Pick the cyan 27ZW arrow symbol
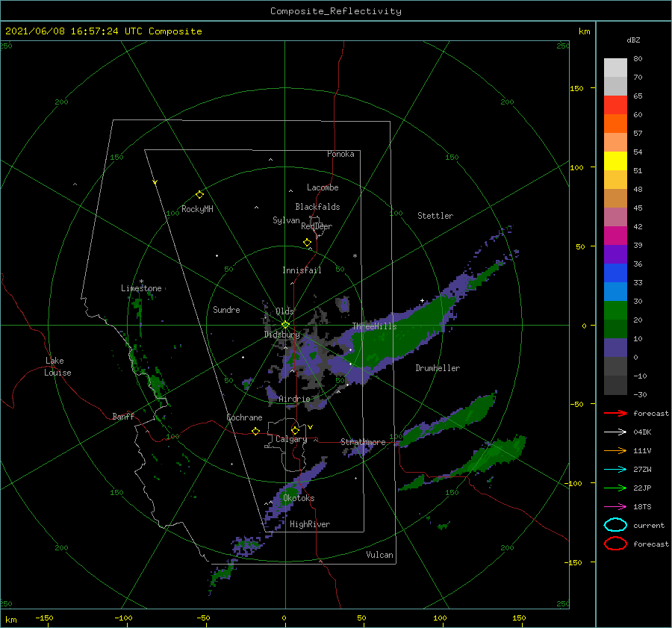The image size is (672, 628). coord(615,470)
